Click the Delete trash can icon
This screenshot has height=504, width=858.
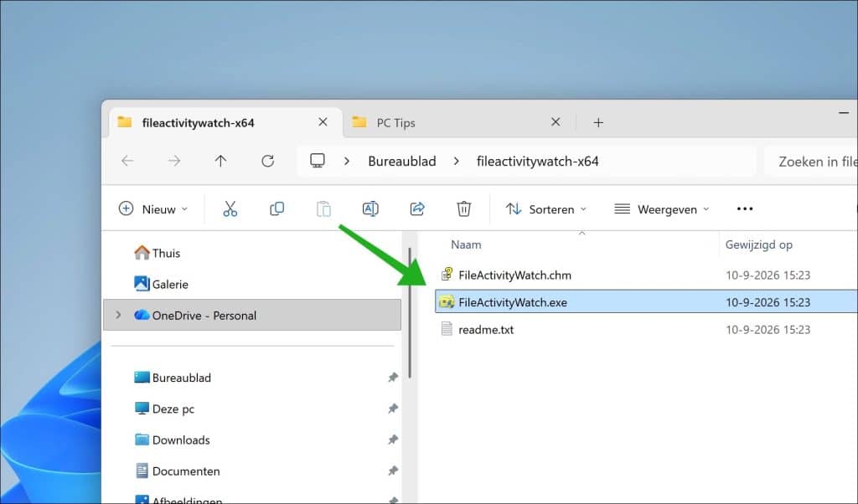pyautogui.click(x=463, y=208)
